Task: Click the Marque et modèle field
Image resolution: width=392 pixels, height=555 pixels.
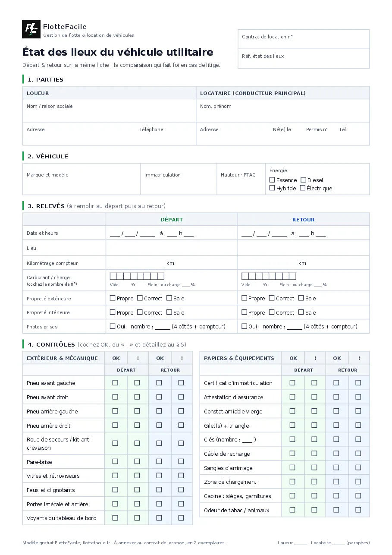Action: click(x=82, y=179)
